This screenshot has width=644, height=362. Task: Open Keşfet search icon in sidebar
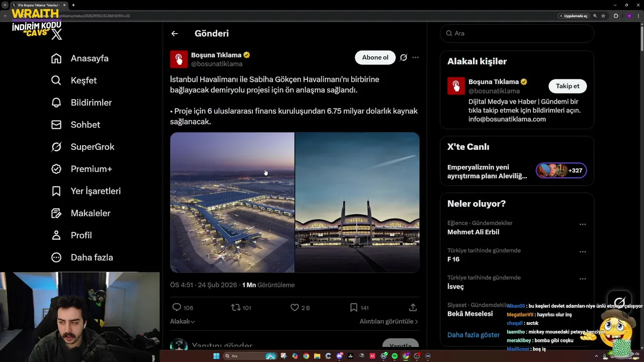pyautogui.click(x=56, y=80)
